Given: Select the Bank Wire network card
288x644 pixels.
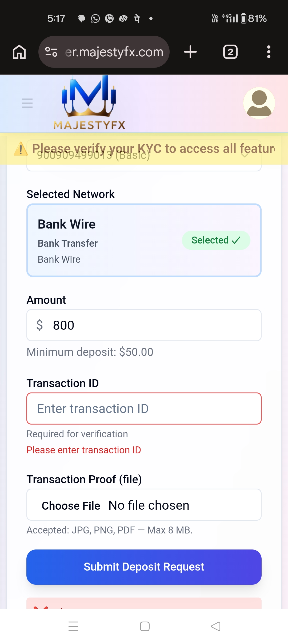Looking at the screenshot, I should [107, 240].
